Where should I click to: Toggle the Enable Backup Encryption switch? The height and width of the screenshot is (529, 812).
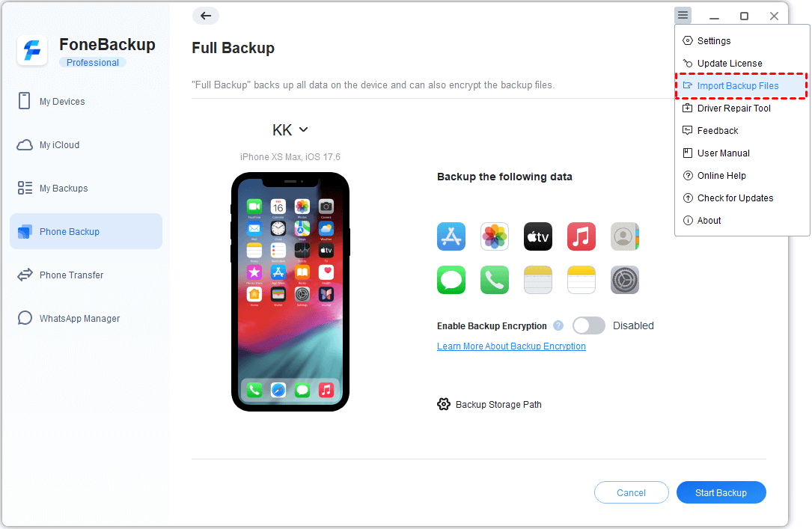coord(589,325)
